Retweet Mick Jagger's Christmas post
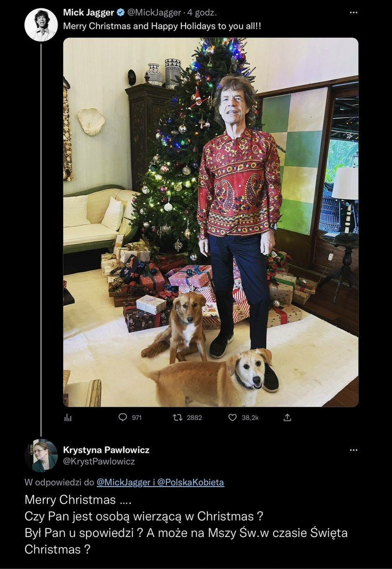The height and width of the screenshot is (569, 392). 178,417
